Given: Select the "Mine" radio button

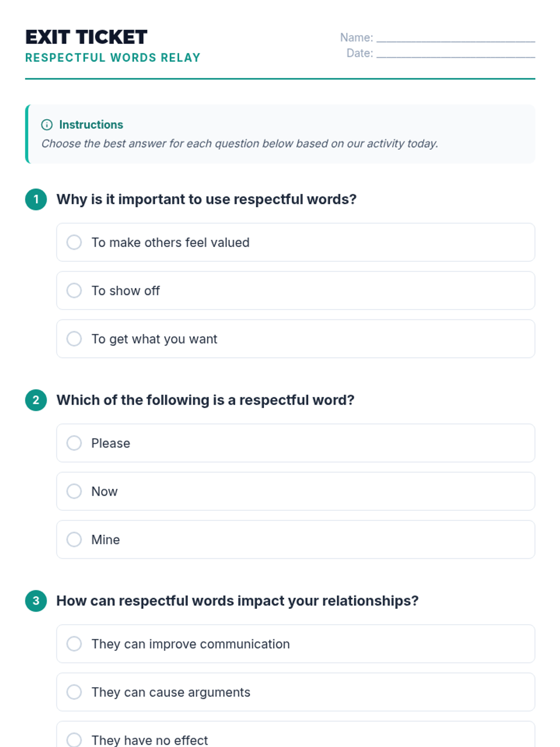Looking at the screenshot, I should point(74,539).
